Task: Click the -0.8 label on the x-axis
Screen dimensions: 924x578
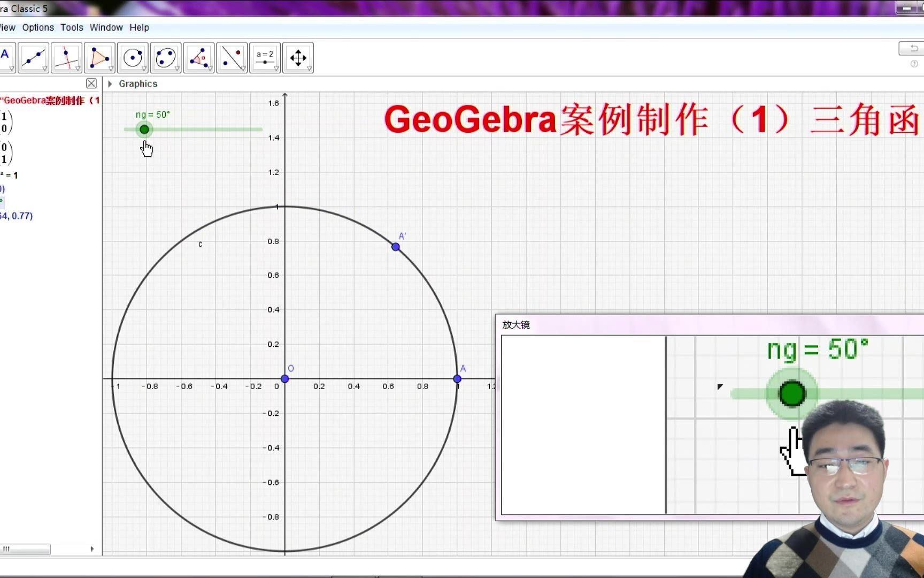Action: click(150, 386)
